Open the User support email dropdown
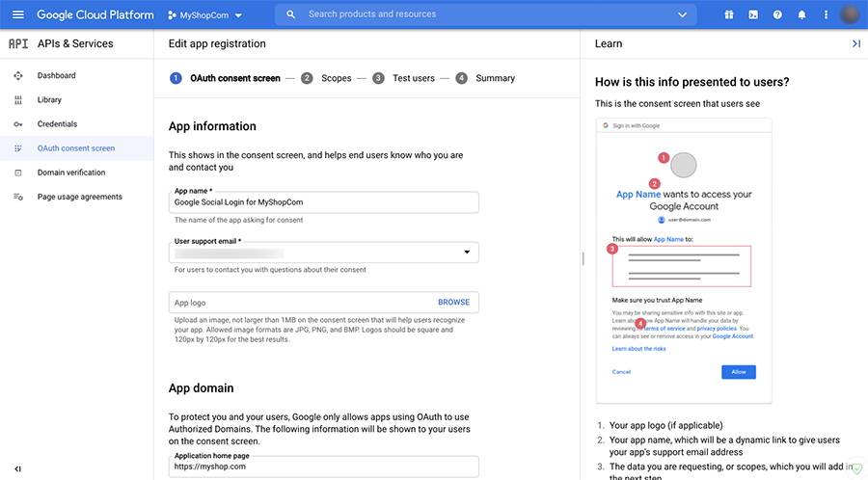This screenshot has height=480, width=868. [324, 253]
